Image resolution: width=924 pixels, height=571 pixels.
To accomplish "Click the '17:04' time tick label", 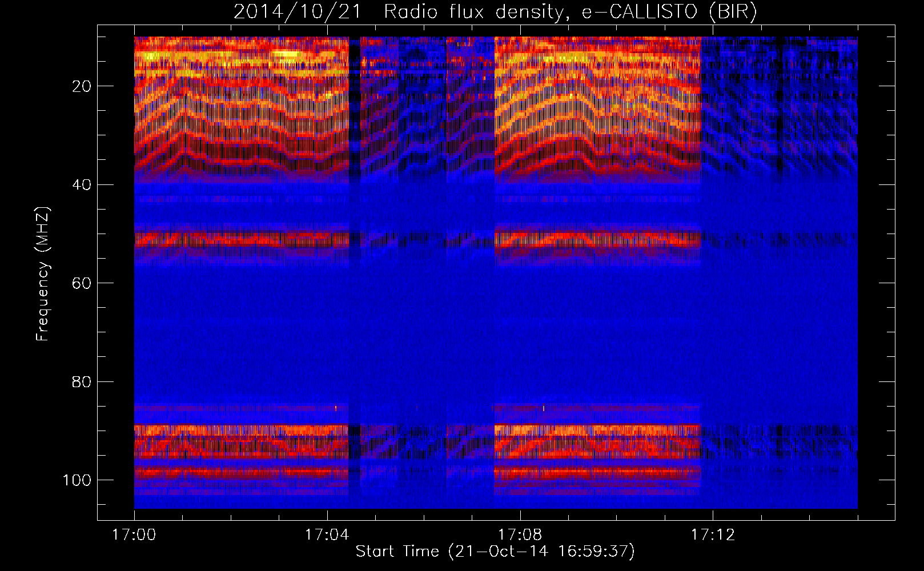I will tap(327, 535).
